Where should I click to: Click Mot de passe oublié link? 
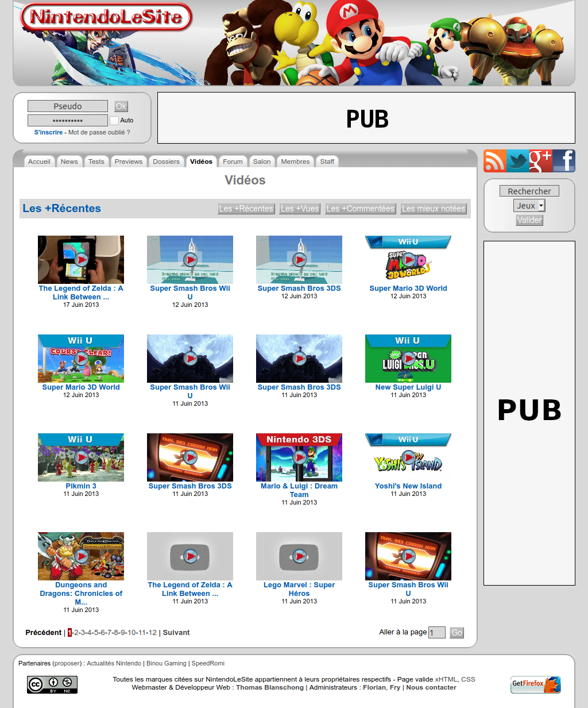99,132
